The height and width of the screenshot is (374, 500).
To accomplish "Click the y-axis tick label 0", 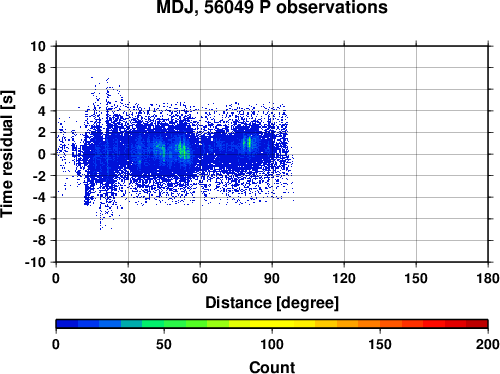I will (42, 154).
